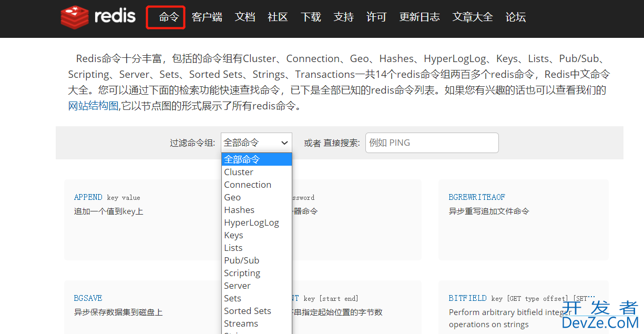Pick Sets from the dropdown

pos(257,298)
